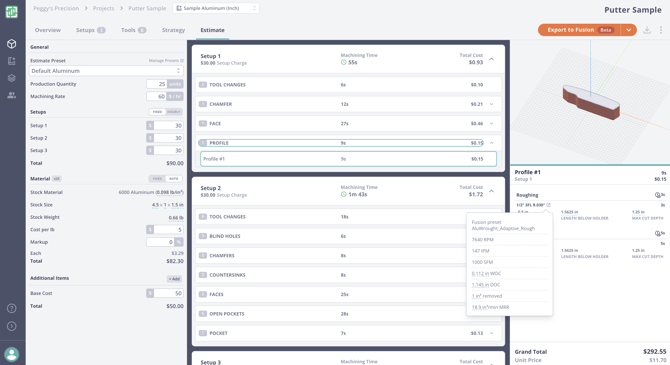Open the Overview tab
Image resolution: width=670 pixels, height=365 pixels.
48,30
